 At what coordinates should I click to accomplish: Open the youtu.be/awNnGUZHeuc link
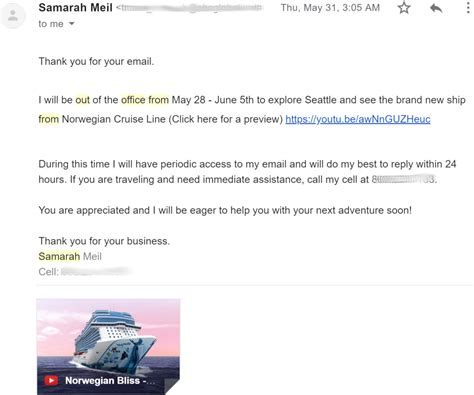click(x=358, y=119)
